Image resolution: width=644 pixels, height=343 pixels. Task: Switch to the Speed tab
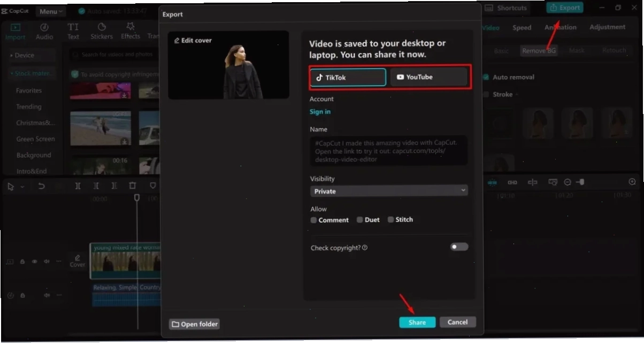coord(522,27)
